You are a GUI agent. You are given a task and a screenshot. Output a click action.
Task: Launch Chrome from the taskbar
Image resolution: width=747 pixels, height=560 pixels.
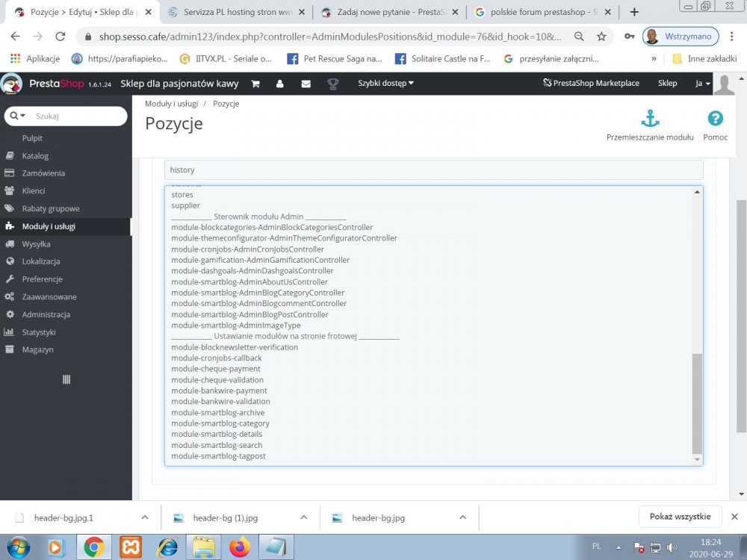[x=94, y=547]
